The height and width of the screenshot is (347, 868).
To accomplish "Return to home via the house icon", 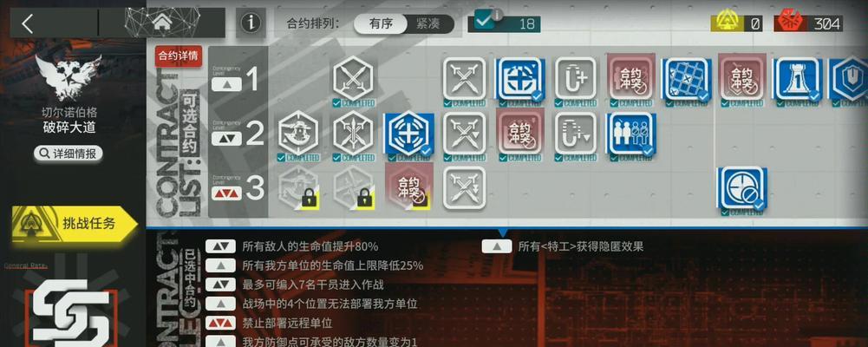I will coord(162,23).
